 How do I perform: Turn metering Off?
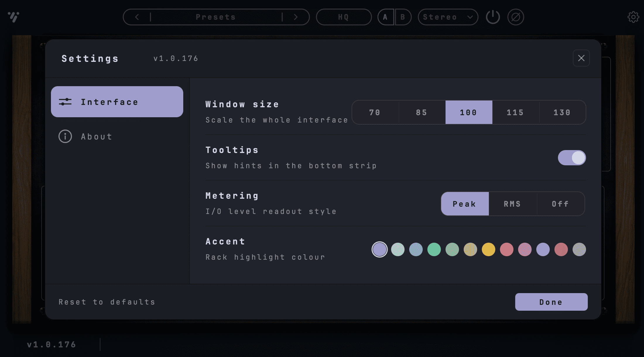pyautogui.click(x=561, y=204)
